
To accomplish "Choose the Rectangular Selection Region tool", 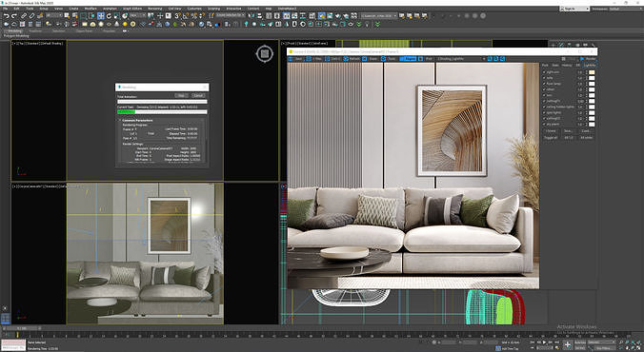I will click(x=84, y=15).
